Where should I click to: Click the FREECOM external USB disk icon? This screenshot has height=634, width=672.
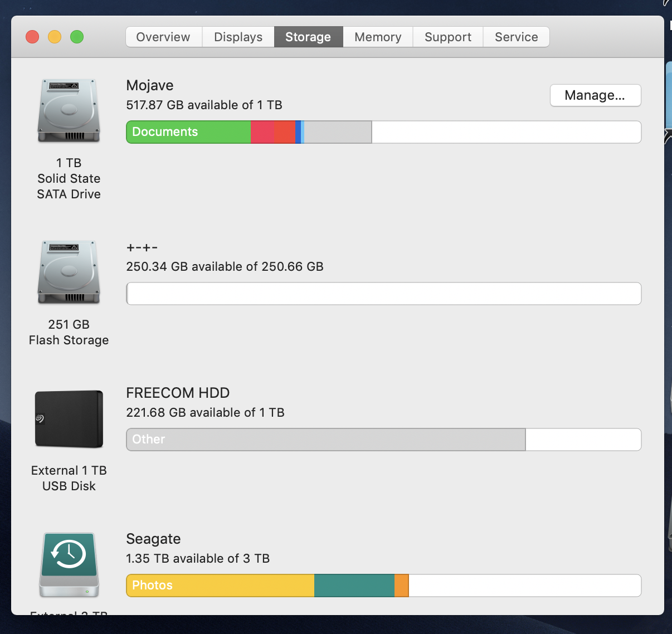(x=69, y=419)
